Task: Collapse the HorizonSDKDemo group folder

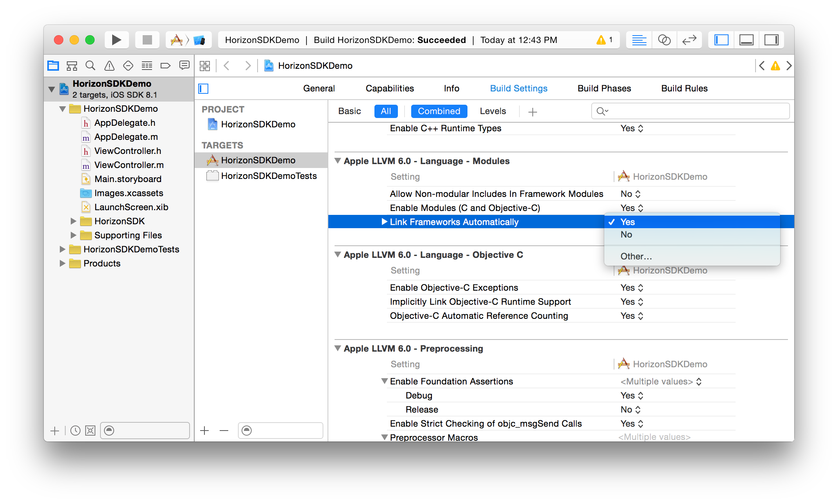Action: [x=63, y=109]
